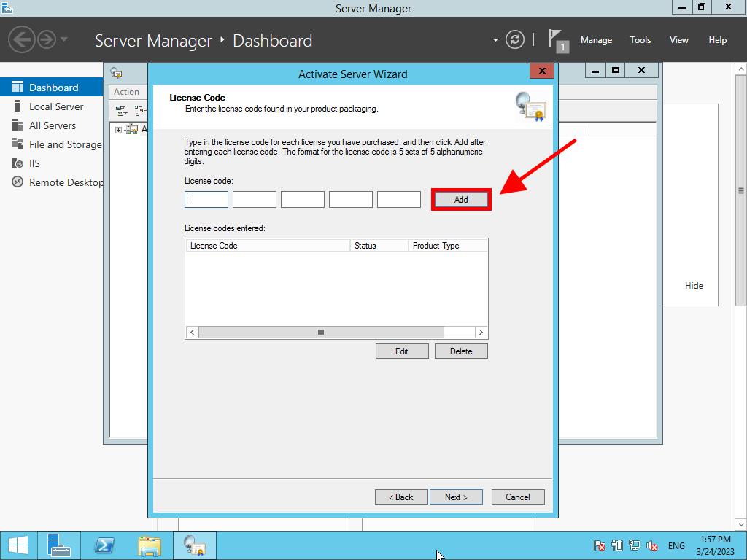Image resolution: width=747 pixels, height=560 pixels.
Task: Click the license list's left scroll arrow
Action: 192,332
